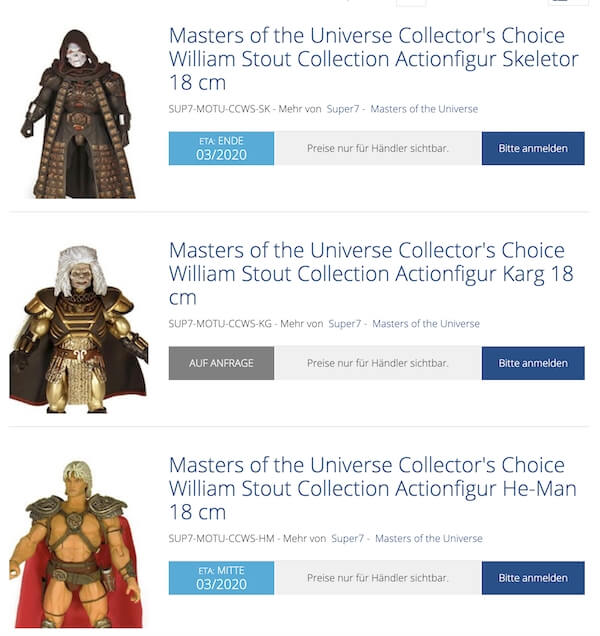600x636 pixels.
Task: Follow Masters of the Universe link under He-Man
Action: 429,538
